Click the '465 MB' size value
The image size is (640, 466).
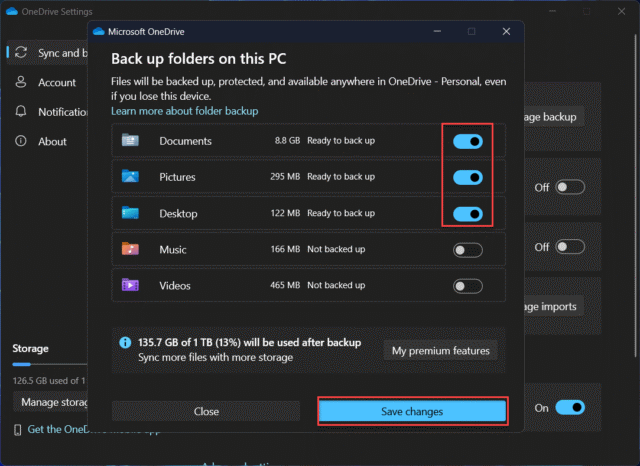point(285,285)
